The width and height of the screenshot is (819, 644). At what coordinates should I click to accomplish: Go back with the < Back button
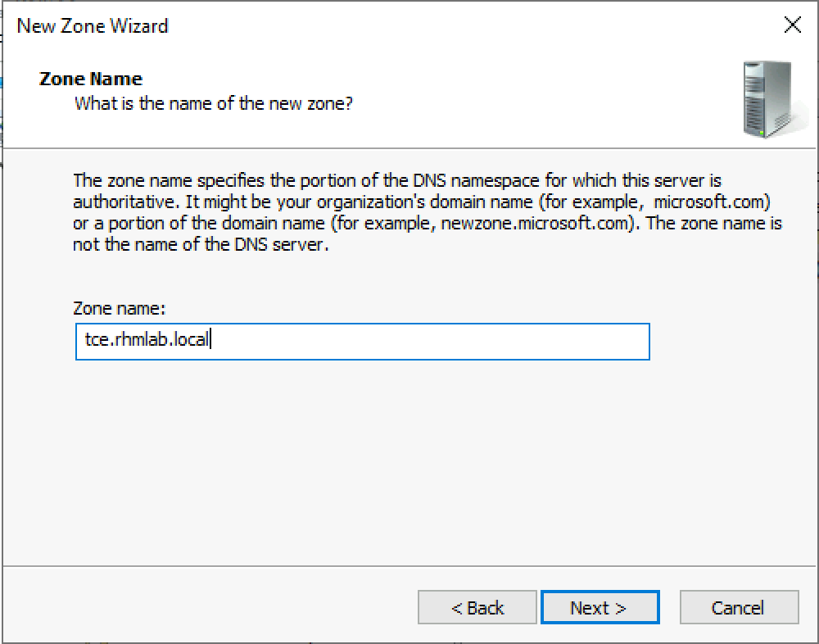click(x=477, y=607)
